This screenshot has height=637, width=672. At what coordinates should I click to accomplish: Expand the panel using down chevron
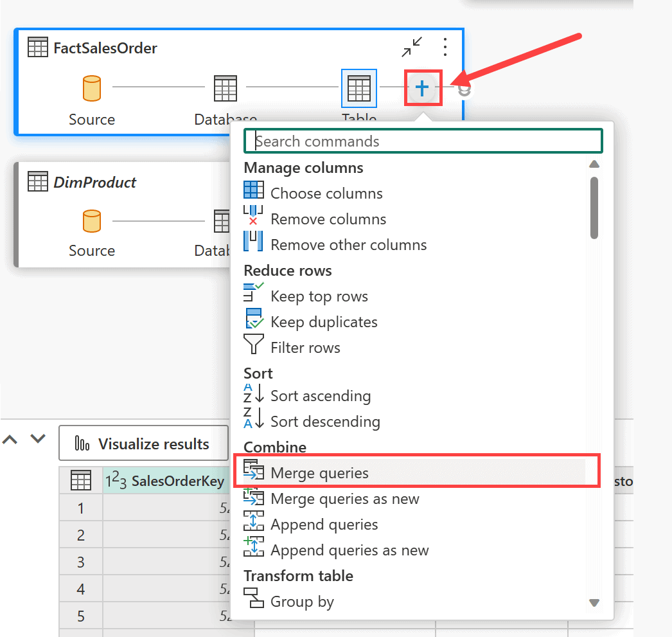[x=39, y=439]
